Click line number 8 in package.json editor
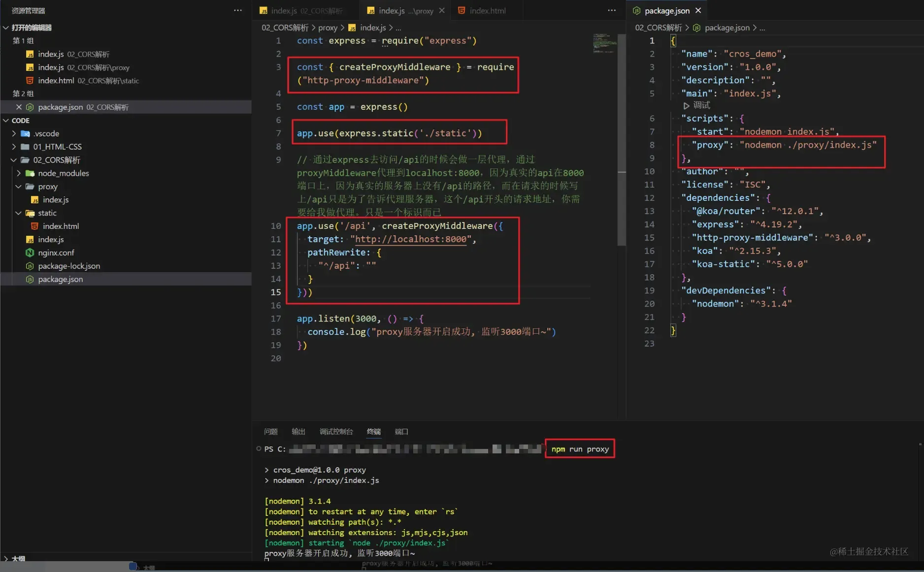 pos(652,145)
